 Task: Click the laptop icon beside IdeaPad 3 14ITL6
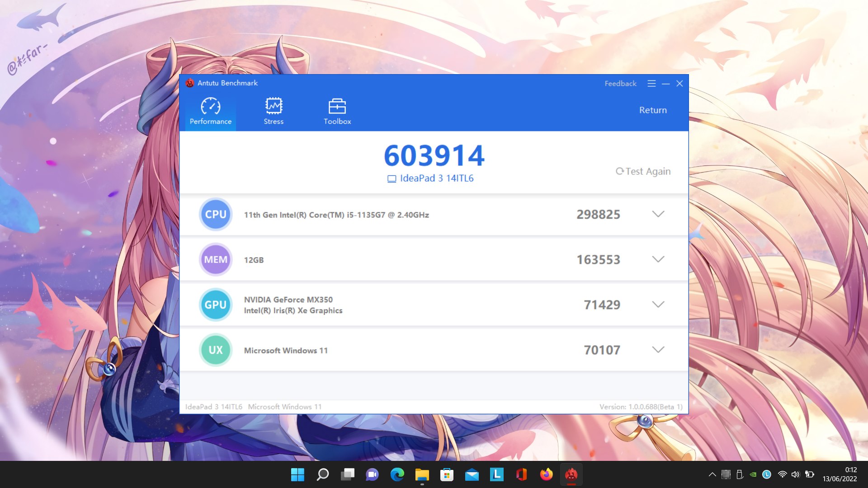click(392, 179)
